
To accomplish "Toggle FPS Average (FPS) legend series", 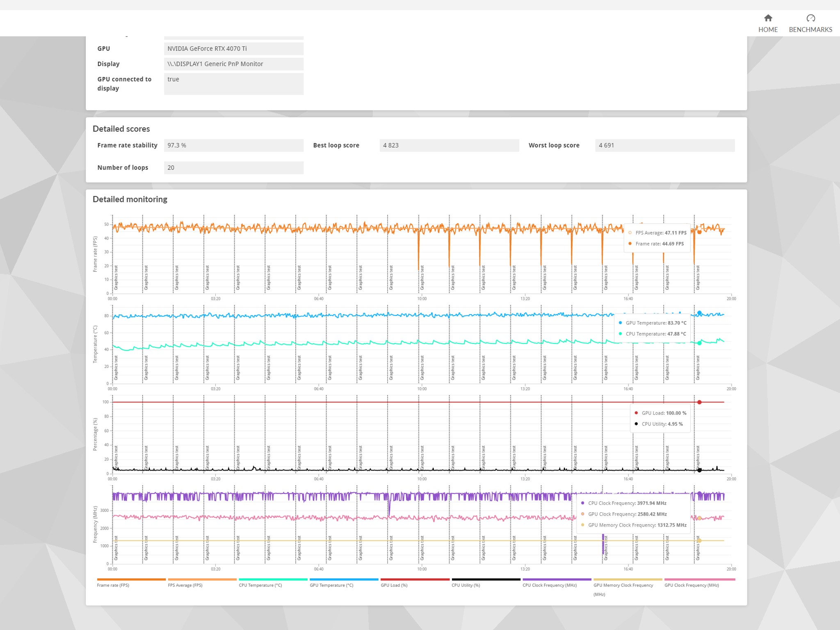I will [x=202, y=583].
